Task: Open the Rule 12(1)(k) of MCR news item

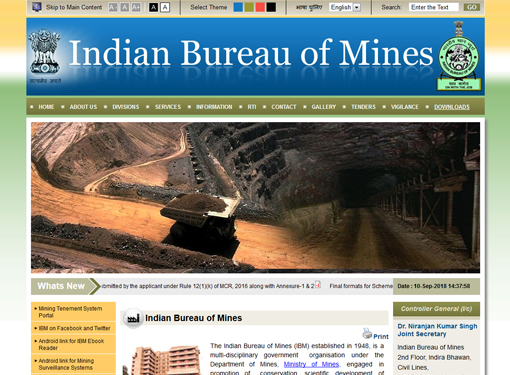Action: [x=207, y=286]
